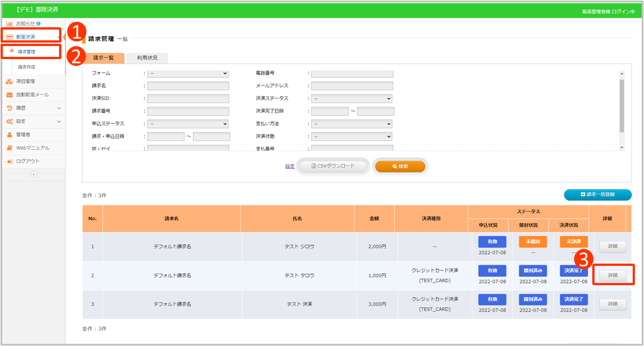Open the 決済ステータス dropdown

point(352,98)
